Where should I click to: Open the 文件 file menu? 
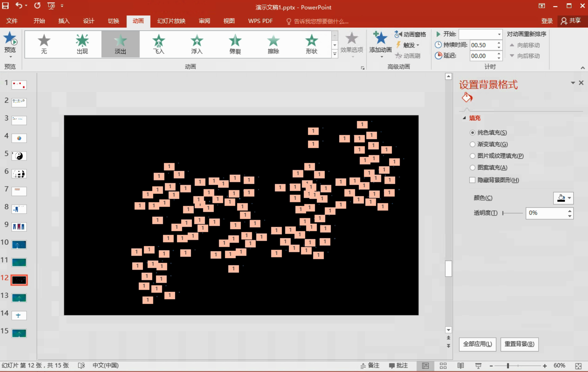[x=12, y=21]
